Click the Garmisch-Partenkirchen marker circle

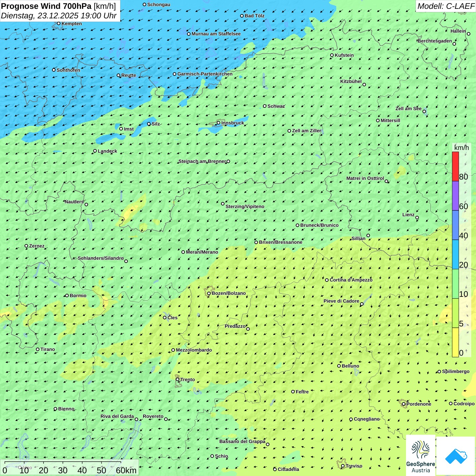coord(174,74)
